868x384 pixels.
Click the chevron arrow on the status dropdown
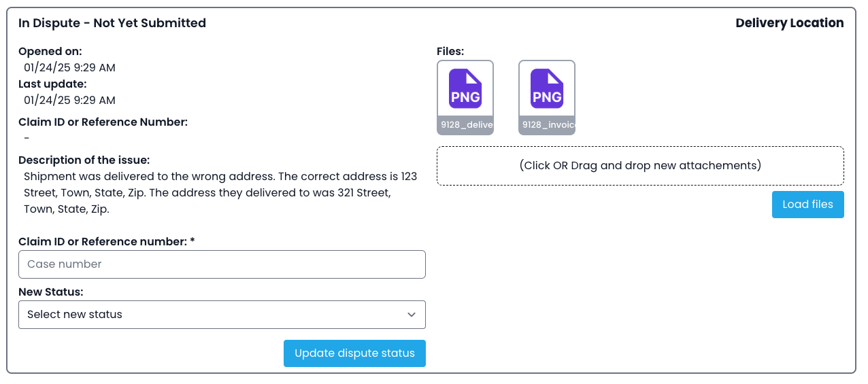[411, 315]
